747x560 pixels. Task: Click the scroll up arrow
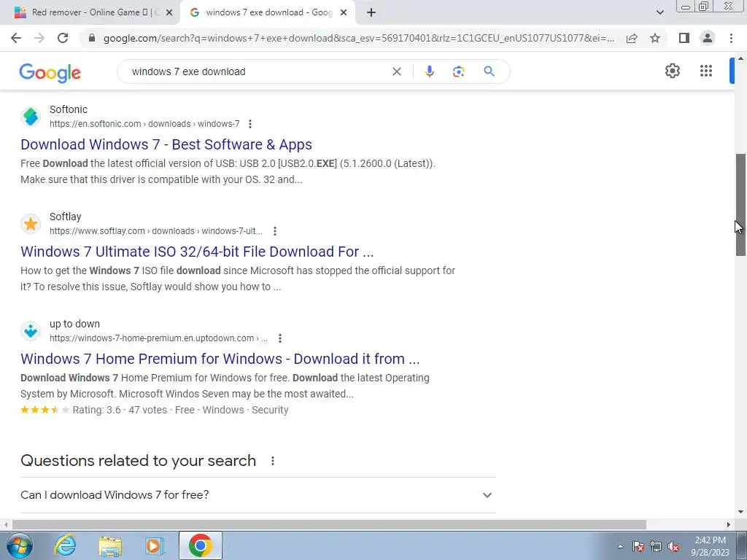740,58
